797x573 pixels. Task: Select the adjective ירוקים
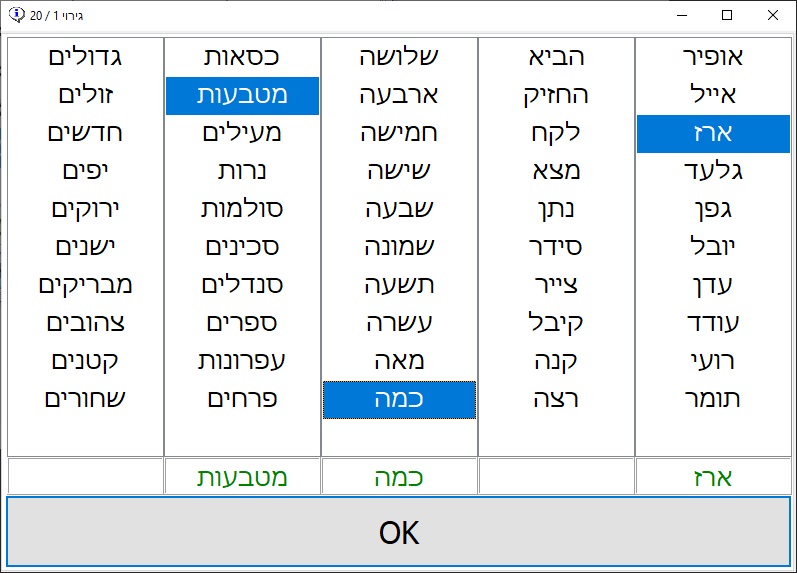pyautogui.click(x=85, y=209)
